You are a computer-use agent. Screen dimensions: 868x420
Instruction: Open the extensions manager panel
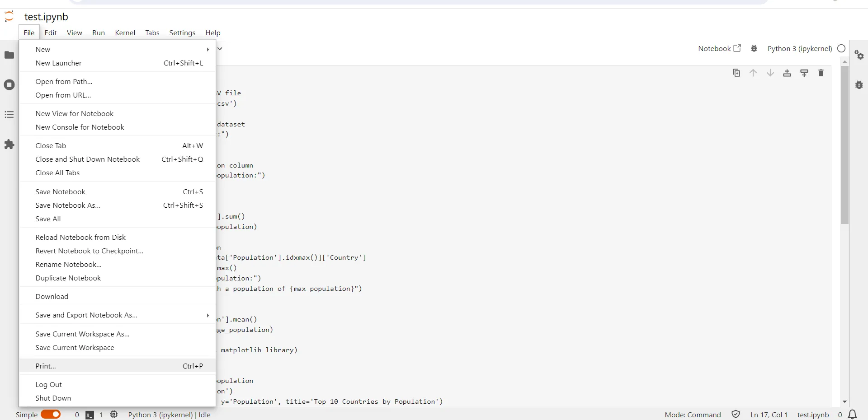pos(9,145)
